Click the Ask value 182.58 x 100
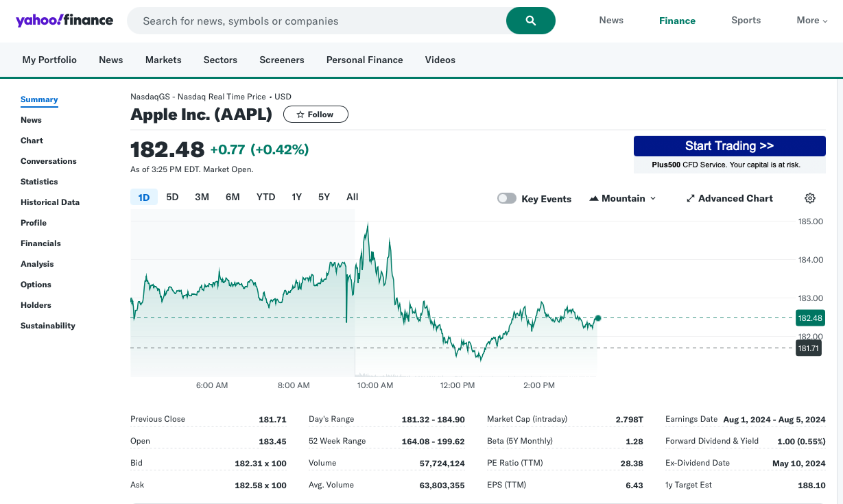The image size is (843, 504). click(261, 485)
